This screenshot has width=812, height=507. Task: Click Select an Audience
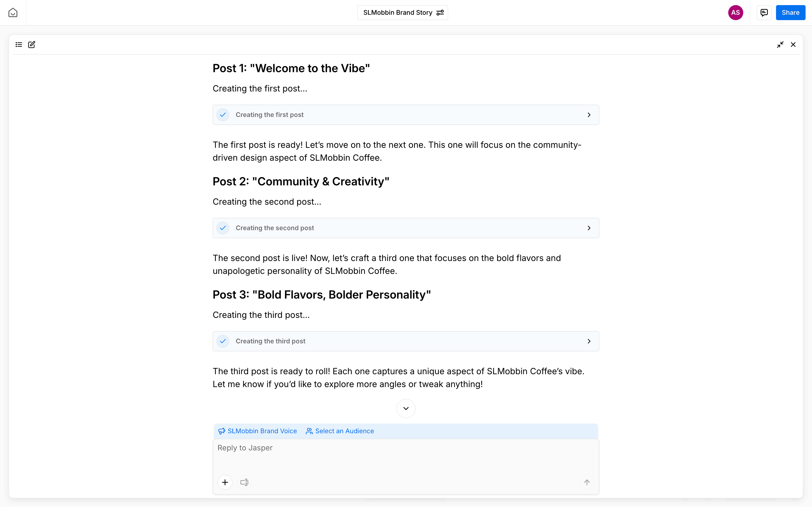[x=340, y=431]
